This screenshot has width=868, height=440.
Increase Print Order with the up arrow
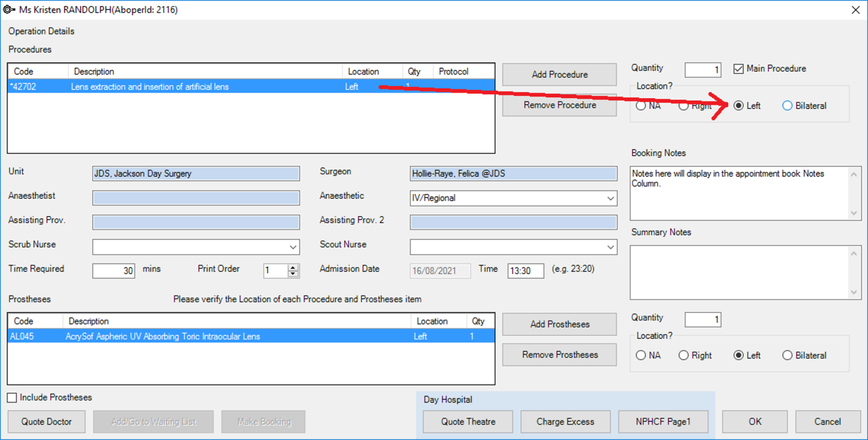[x=293, y=267]
